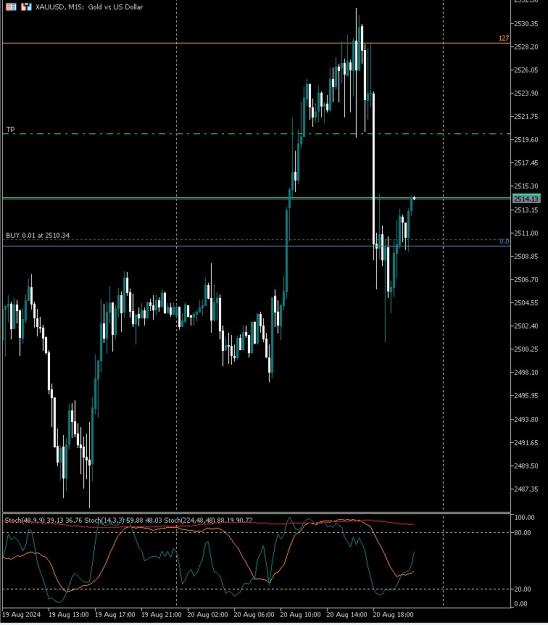
Task: Click the 2519.60 price scale value
Action: coord(526,140)
